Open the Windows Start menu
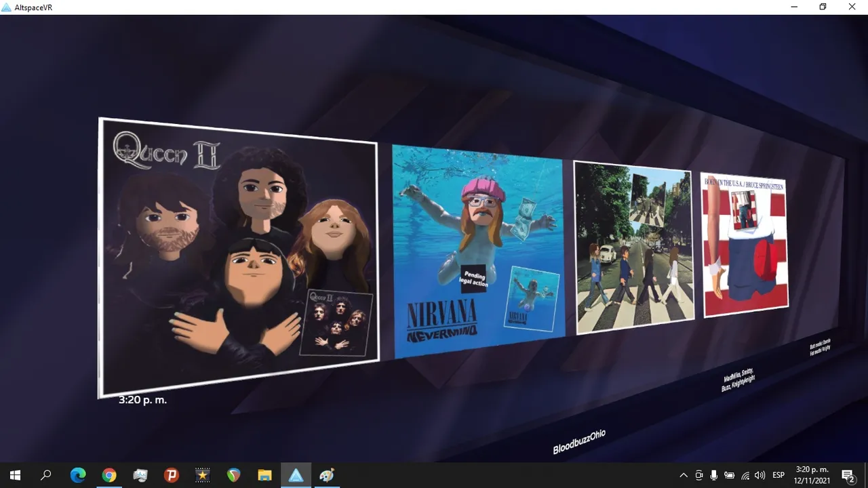This screenshot has height=488, width=868. pos(15,475)
